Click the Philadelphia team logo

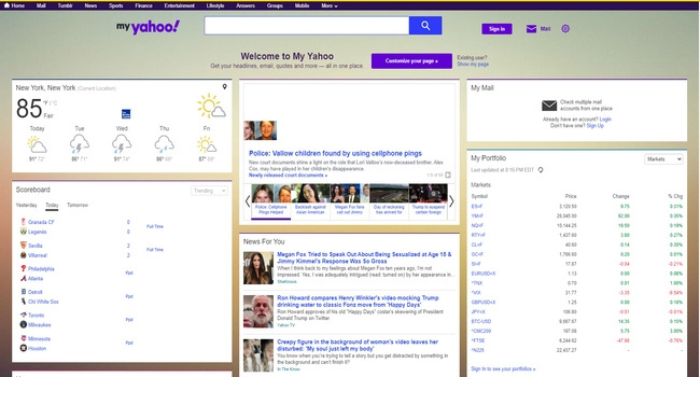pyautogui.click(x=23, y=268)
